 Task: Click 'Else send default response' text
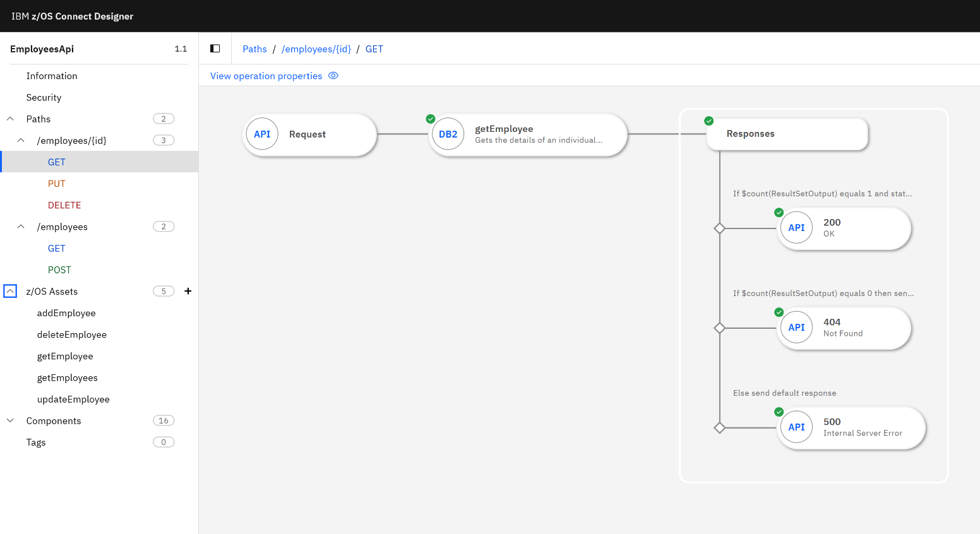point(784,393)
